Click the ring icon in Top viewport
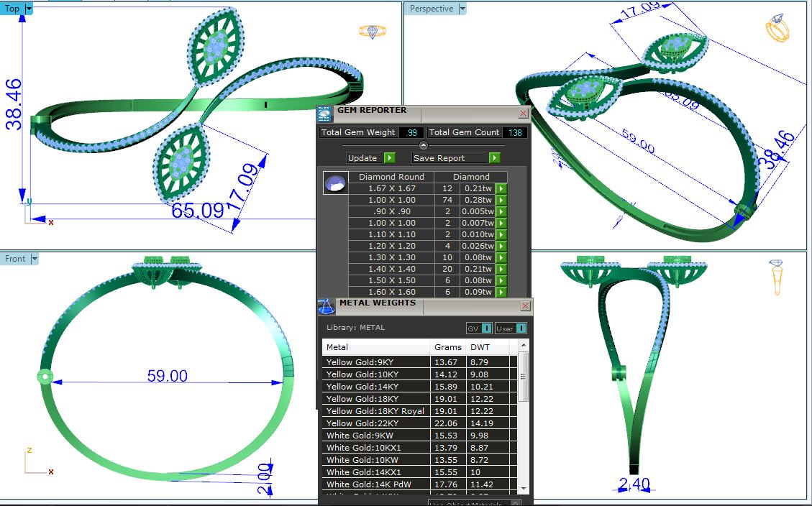 pyautogui.click(x=372, y=32)
